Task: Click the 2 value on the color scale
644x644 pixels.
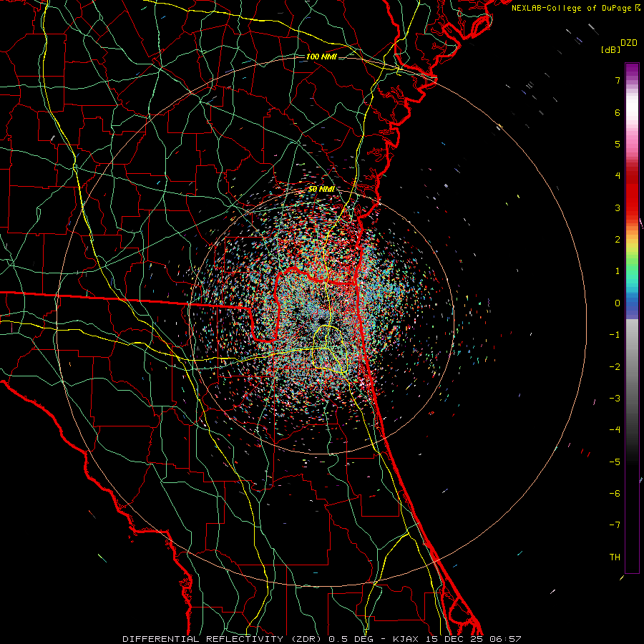Action: click(618, 240)
